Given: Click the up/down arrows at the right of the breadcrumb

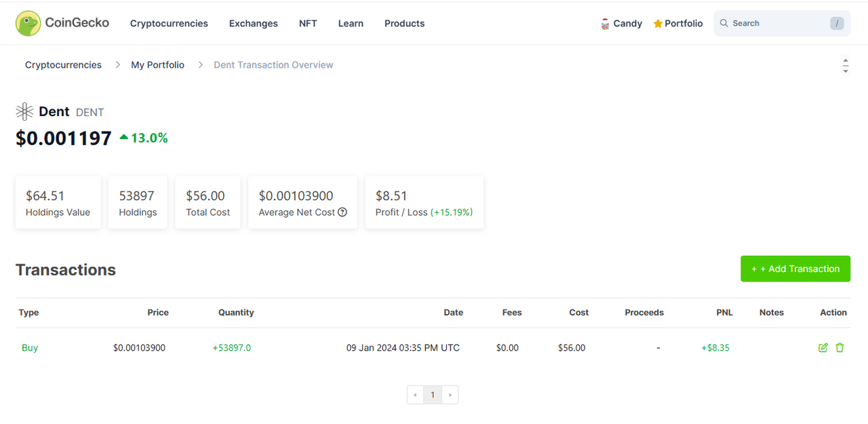Looking at the screenshot, I should [846, 66].
